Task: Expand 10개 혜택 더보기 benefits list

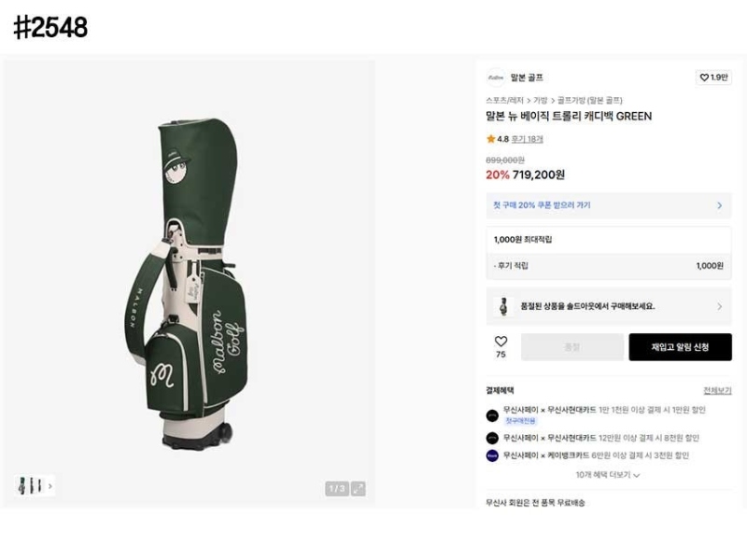Action: tap(608, 475)
